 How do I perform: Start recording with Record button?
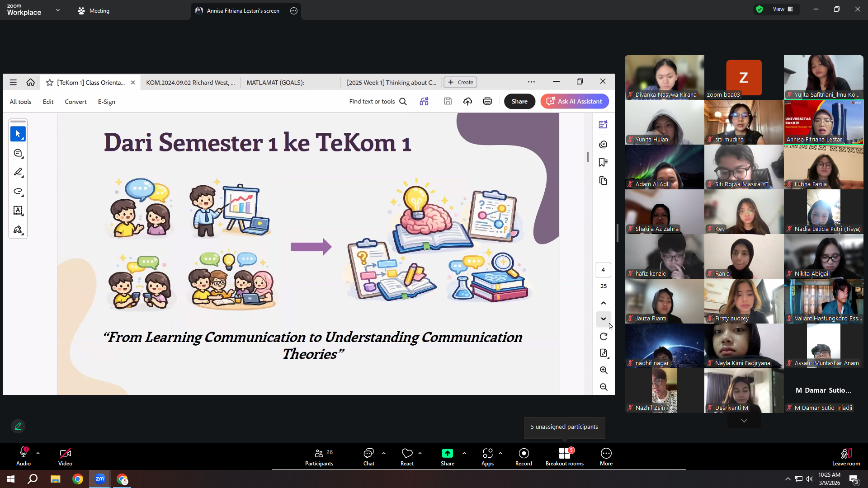(x=524, y=457)
